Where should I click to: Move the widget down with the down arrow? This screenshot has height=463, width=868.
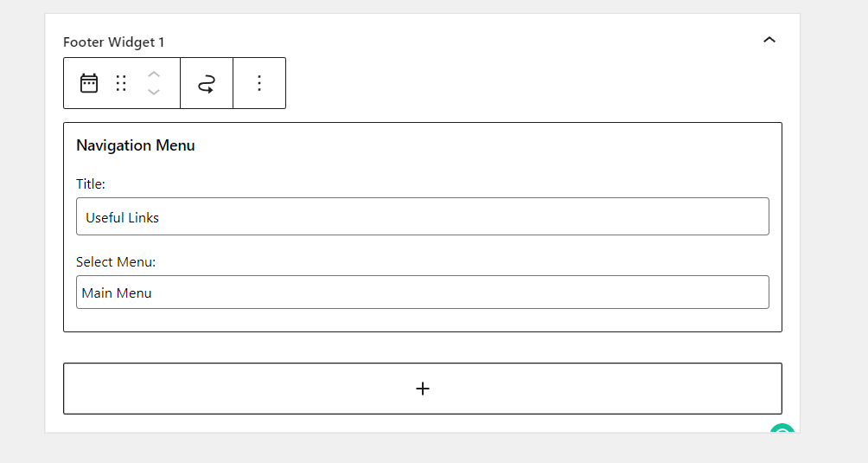point(154,92)
